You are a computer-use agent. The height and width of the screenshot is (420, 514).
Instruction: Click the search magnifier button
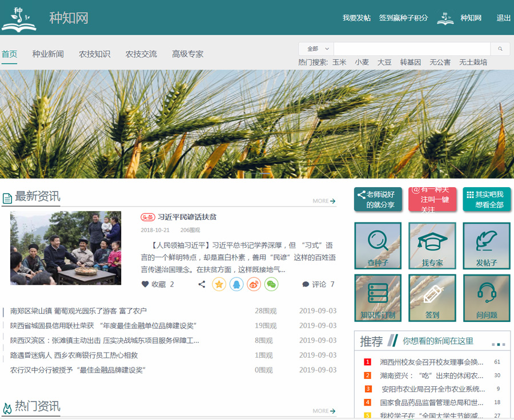(500, 49)
